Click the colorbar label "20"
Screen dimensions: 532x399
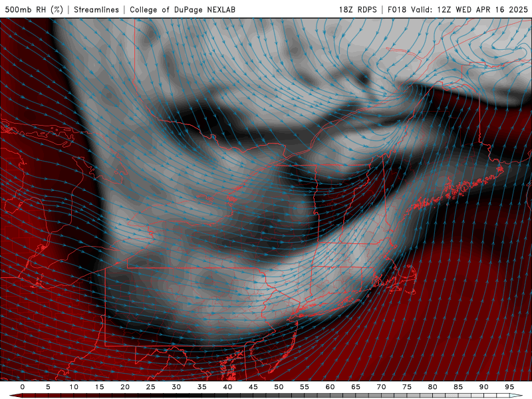pos(125,387)
